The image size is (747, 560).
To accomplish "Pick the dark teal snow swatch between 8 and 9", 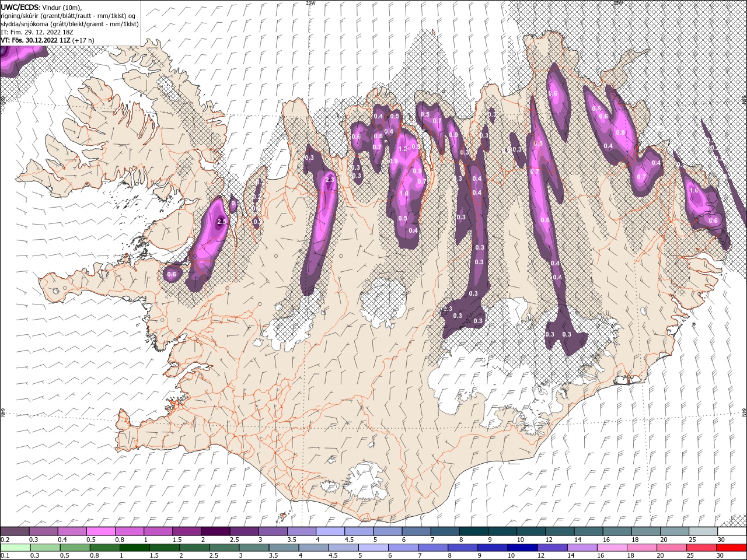I will click(474, 531).
